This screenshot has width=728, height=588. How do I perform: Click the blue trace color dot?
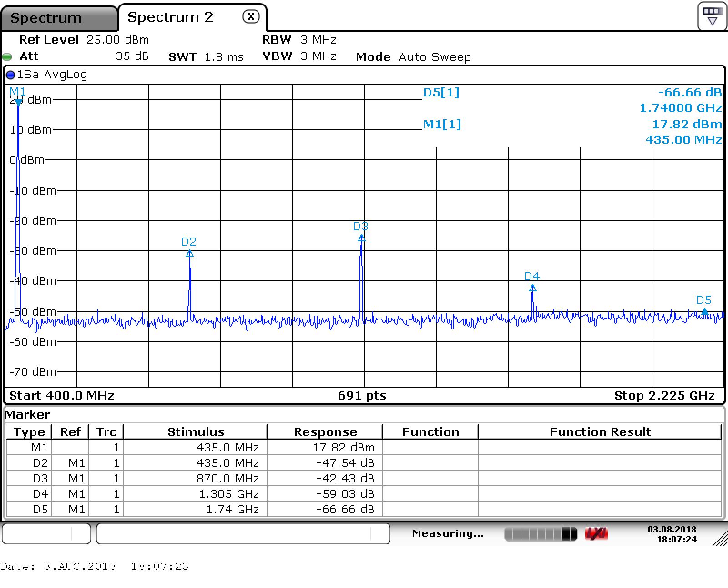[x=10, y=75]
